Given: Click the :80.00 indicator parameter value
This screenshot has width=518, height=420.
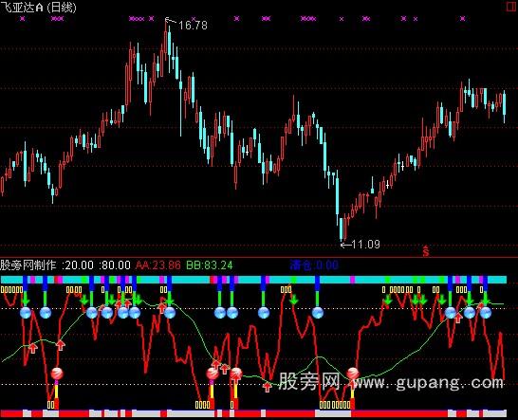Looking at the screenshot, I should click(115, 265).
